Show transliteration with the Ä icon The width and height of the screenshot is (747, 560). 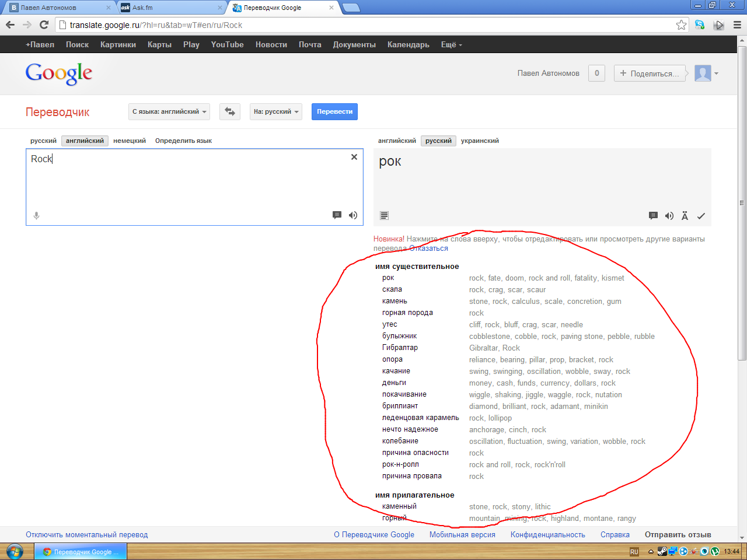(x=685, y=216)
